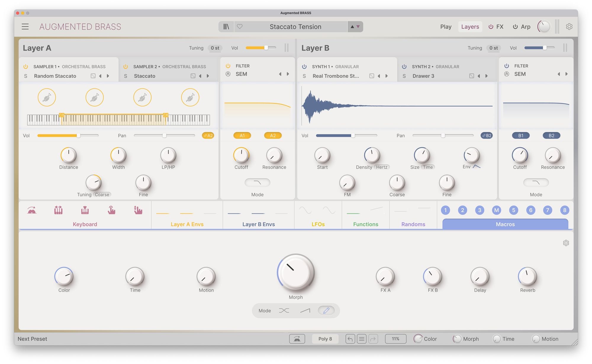The image size is (592, 364).
Task: Open macro settings gear in Macros panel
Action: coord(566,243)
